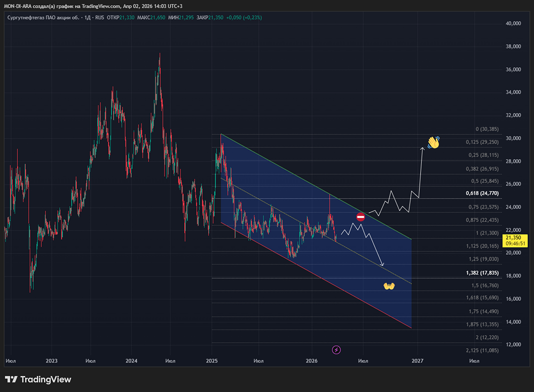Click the 34,000 price axis label

tap(513, 92)
